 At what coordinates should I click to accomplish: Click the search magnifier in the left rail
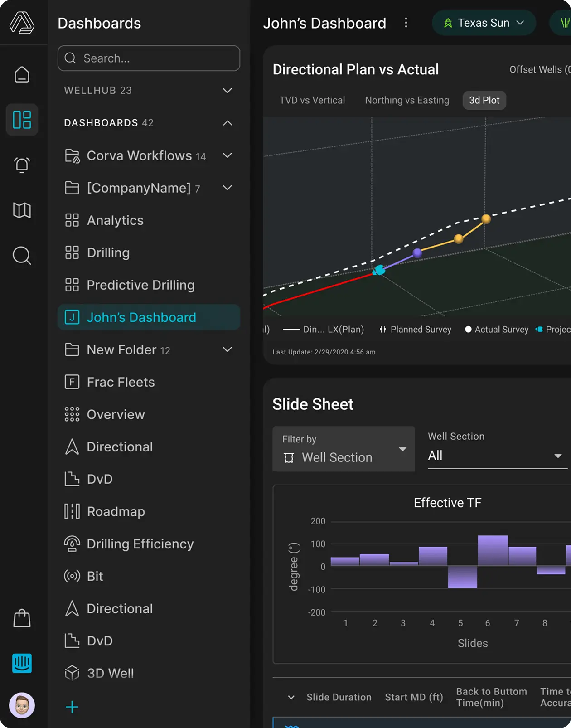pyautogui.click(x=22, y=256)
